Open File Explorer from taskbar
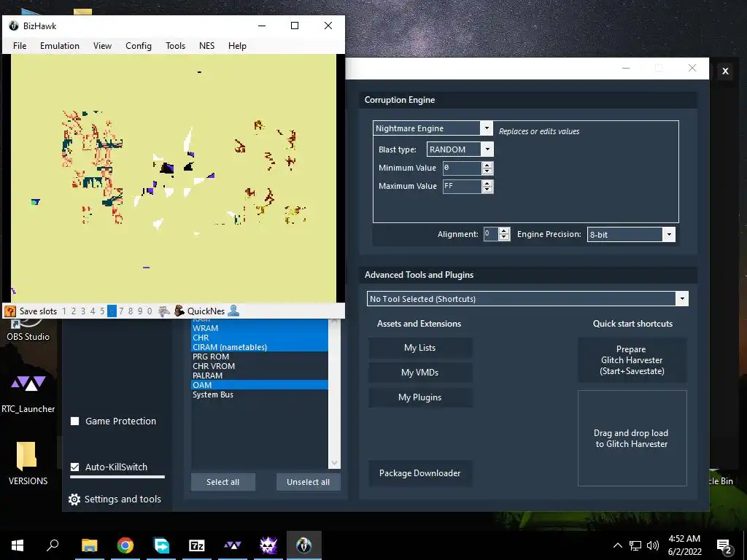This screenshot has height=560, width=747. [89, 545]
